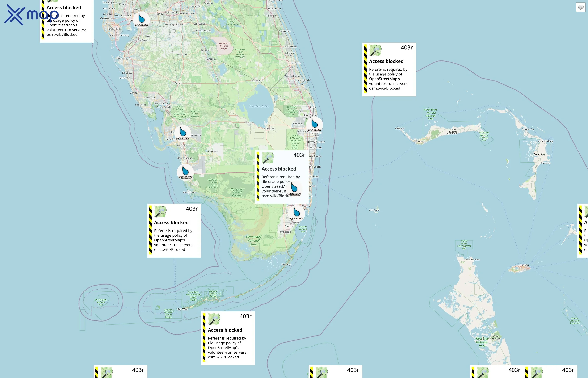
Task: Click the Key West map label
Action: click(x=183, y=309)
